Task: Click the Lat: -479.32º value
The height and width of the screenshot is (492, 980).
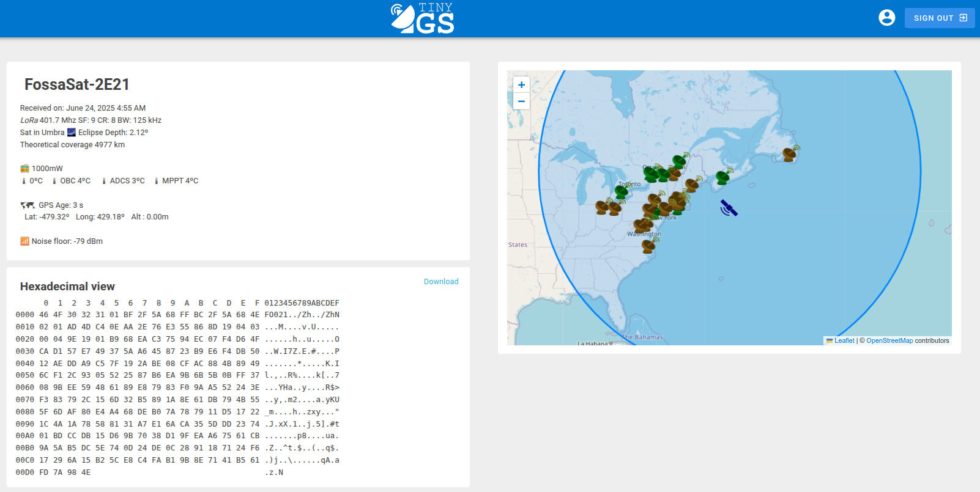Action: [x=46, y=217]
